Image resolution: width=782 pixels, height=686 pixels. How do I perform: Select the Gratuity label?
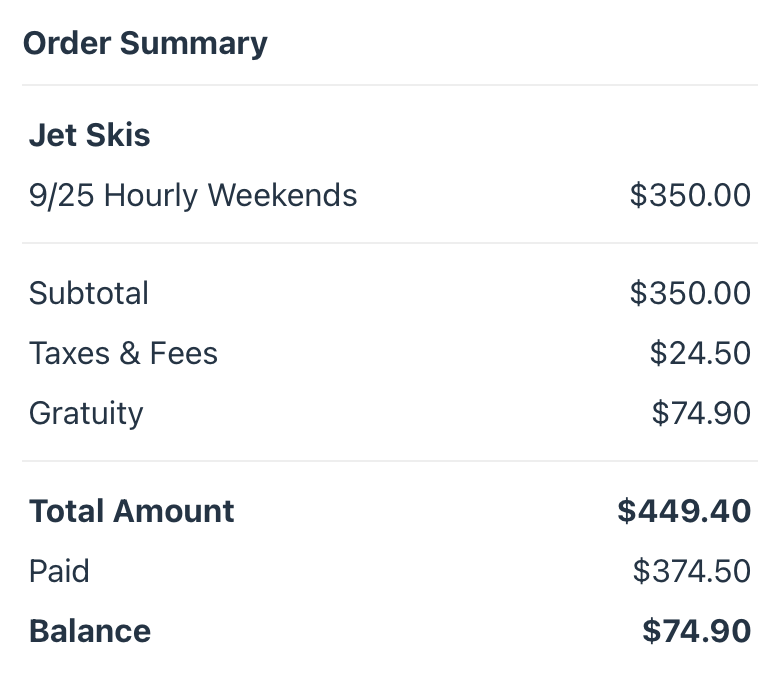(86, 414)
